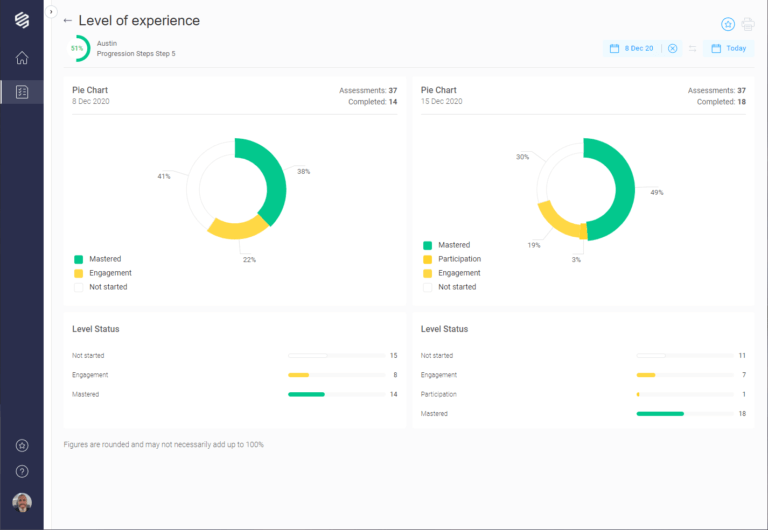Click the Mastered bar in right Level Status

pyautogui.click(x=660, y=413)
